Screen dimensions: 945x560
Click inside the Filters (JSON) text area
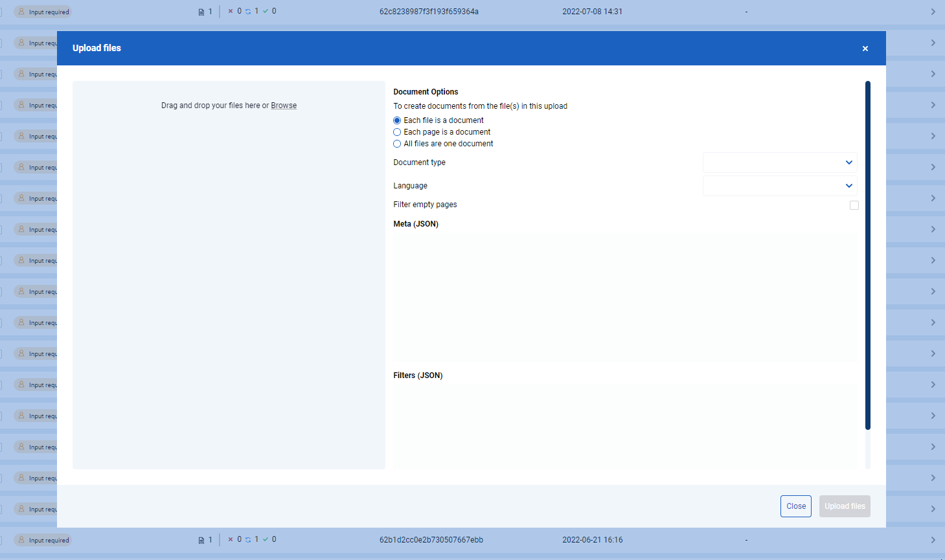[625, 426]
